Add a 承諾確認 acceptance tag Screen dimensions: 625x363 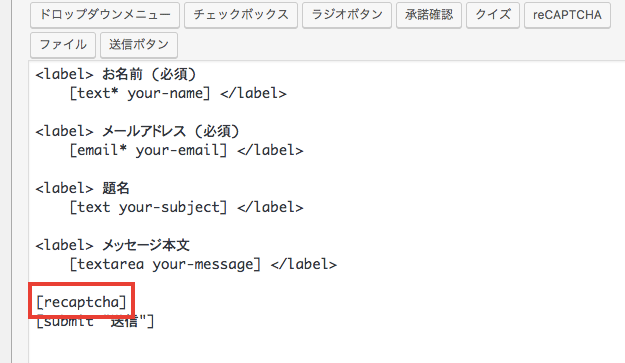(x=429, y=15)
